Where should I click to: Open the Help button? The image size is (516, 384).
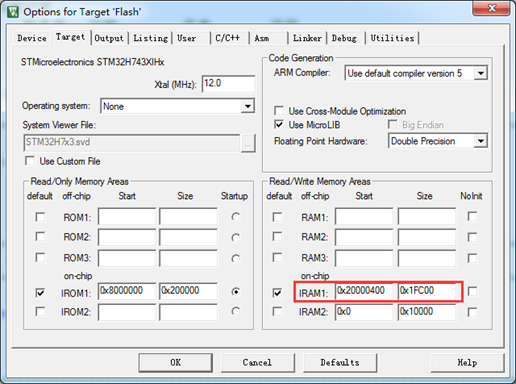467,363
